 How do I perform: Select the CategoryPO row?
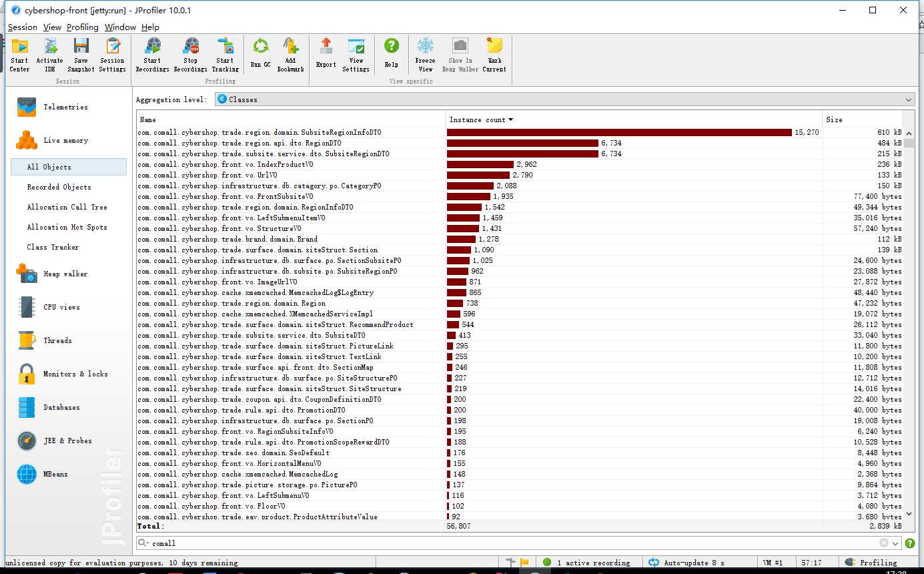[x=520, y=186]
